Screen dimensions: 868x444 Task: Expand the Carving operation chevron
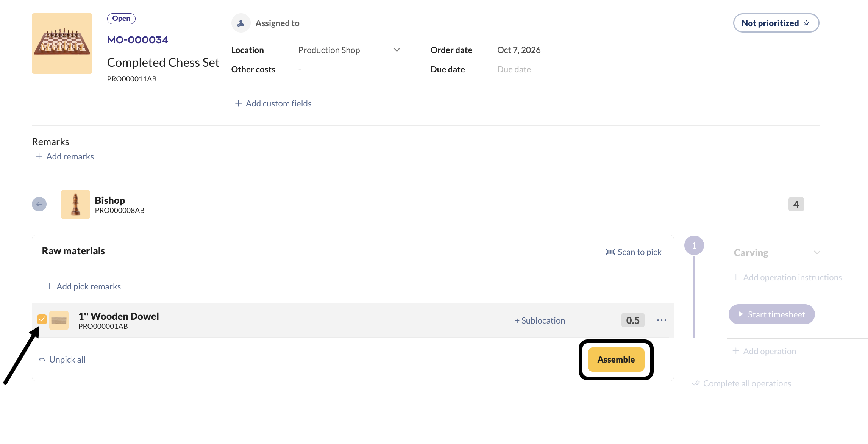click(817, 253)
